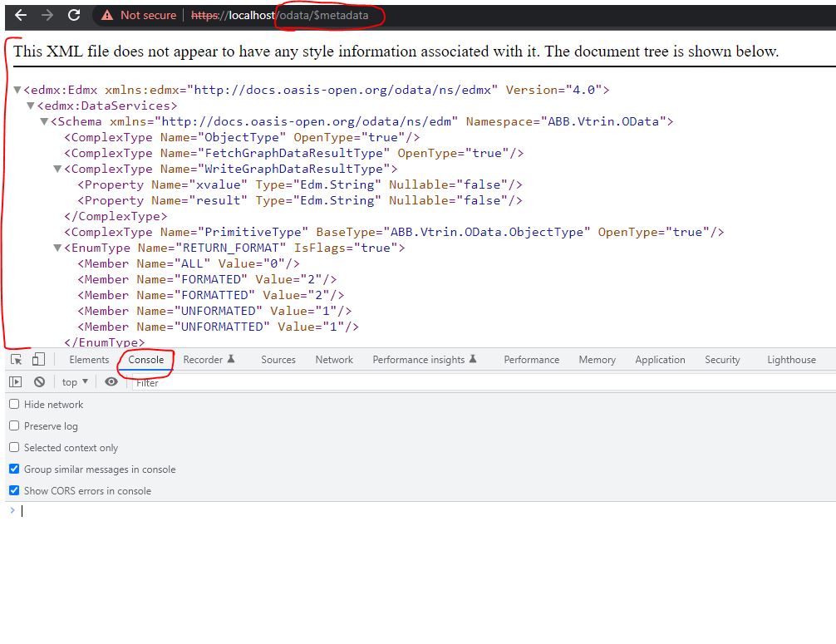Click the console prompt input line
Viewport: 836px width, 644px height.
[x=426, y=511]
